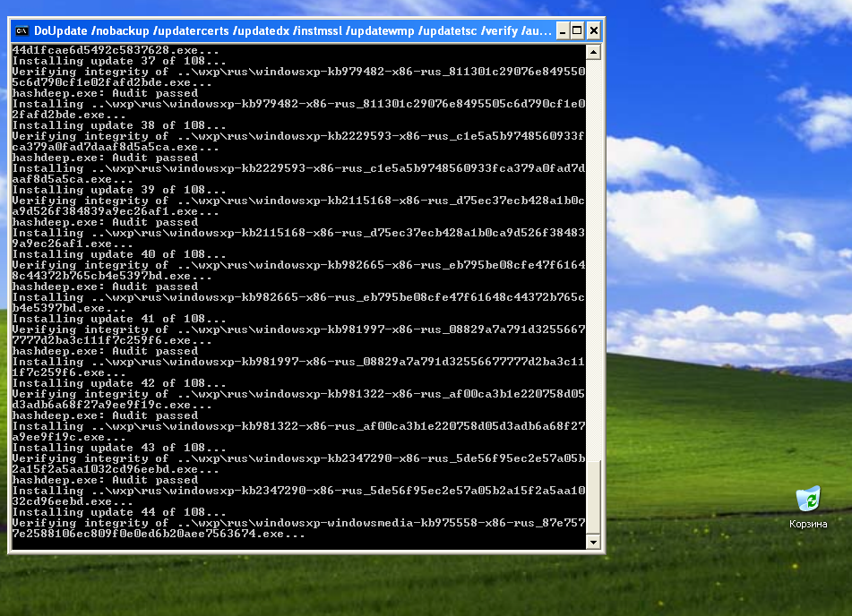The height and width of the screenshot is (616, 852).
Task: Maximize the DoUpdate console window
Action: click(577, 31)
